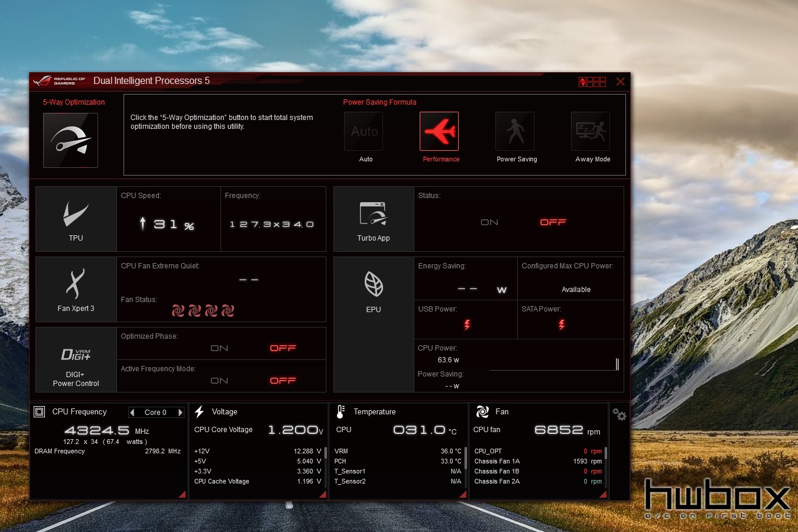Image resolution: width=798 pixels, height=532 pixels.
Task: Click the +3.3V voltage row
Action: coord(258,471)
